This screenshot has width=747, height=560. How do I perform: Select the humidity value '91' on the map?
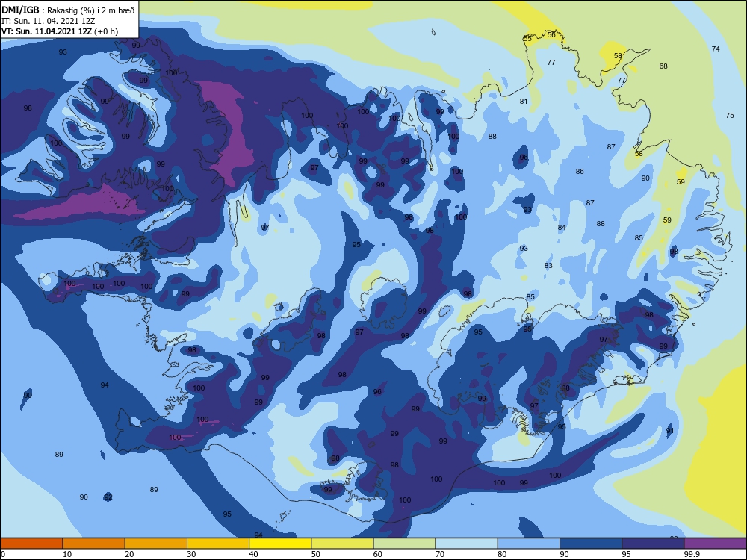tap(670, 431)
